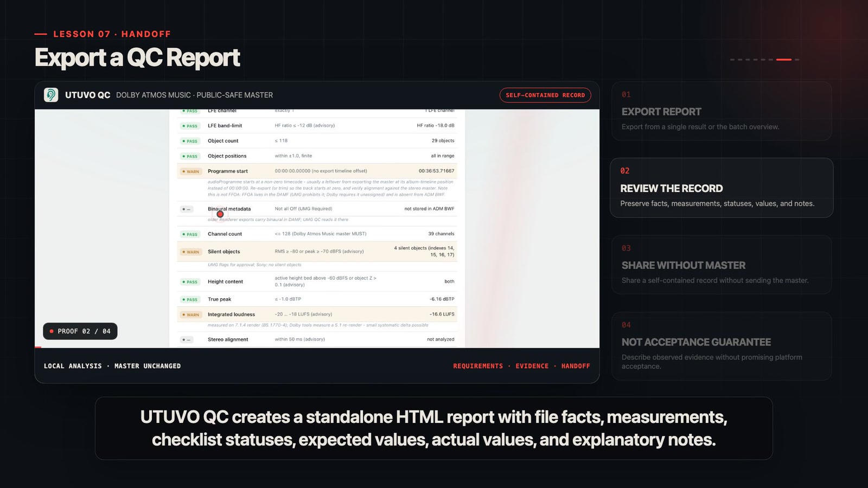Click 'DOLBY ATMOS MUSIC · PUBLIC-SAFE MASTER' header text
868x488 pixels.
pyautogui.click(x=194, y=95)
